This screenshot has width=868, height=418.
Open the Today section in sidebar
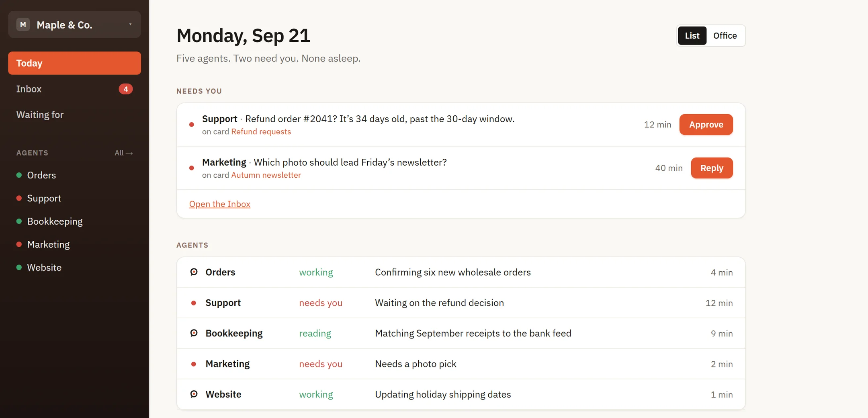point(74,63)
